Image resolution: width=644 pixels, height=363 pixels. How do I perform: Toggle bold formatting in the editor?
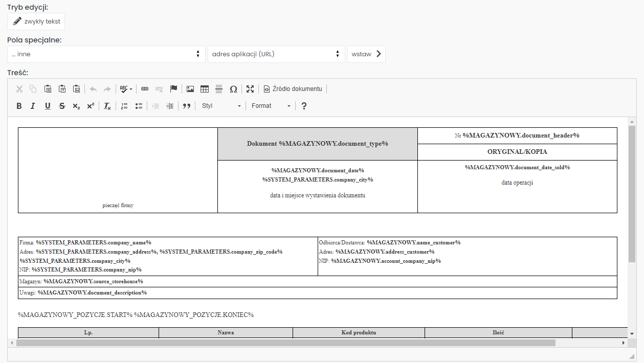pos(19,106)
